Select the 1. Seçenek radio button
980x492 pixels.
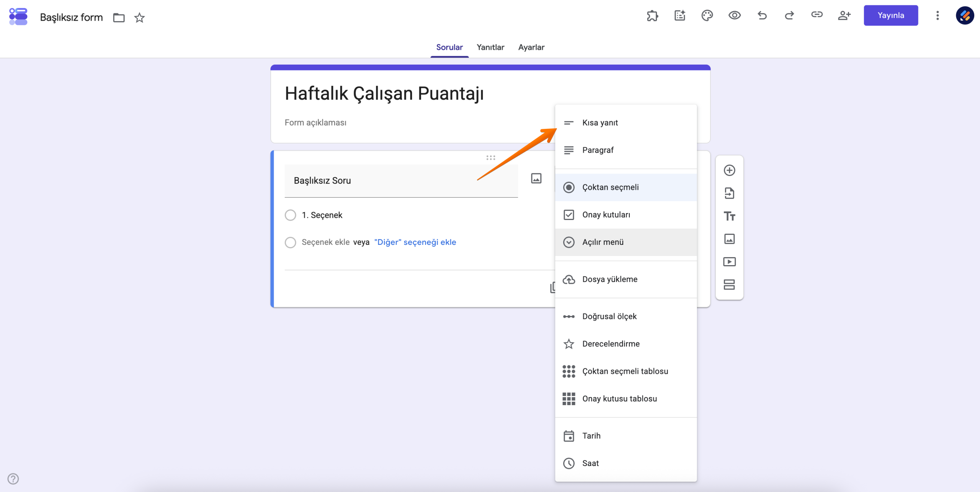291,215
